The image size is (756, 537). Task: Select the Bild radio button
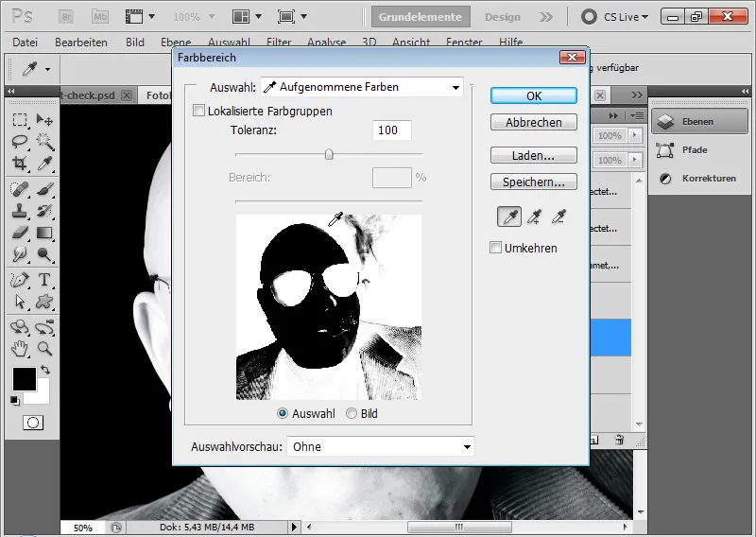point(352,413)
